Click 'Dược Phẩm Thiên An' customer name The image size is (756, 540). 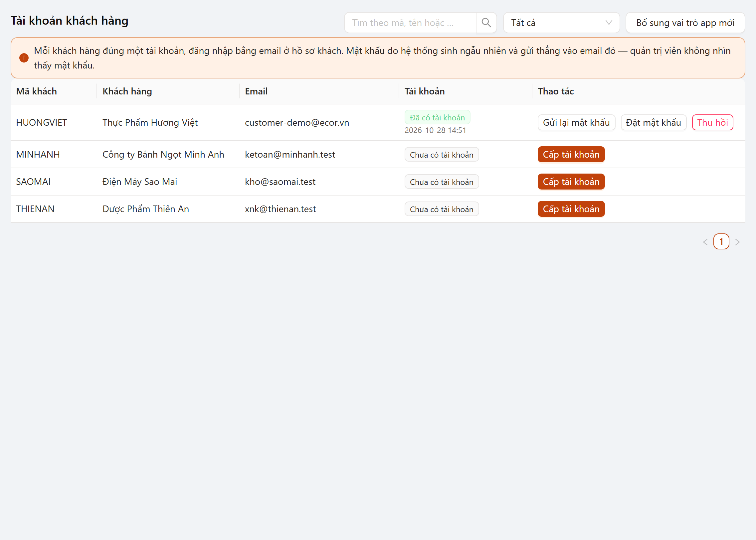pos(146,209)
